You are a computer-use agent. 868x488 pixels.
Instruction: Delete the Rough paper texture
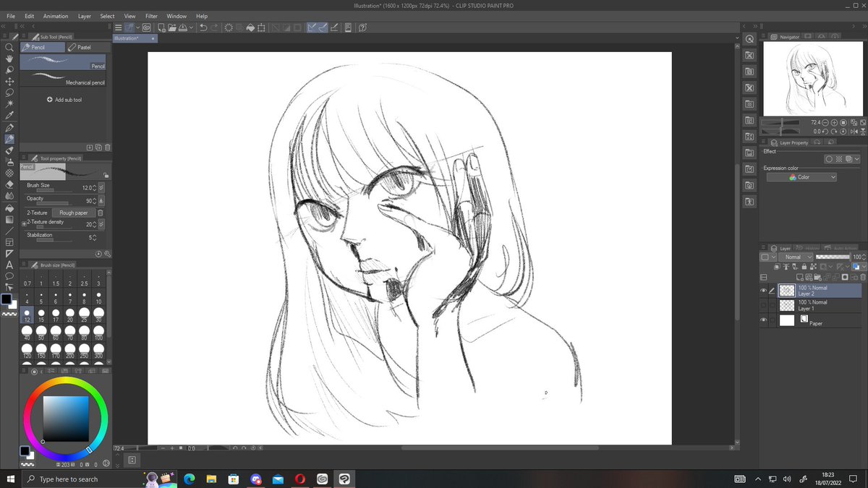(101, 213)
